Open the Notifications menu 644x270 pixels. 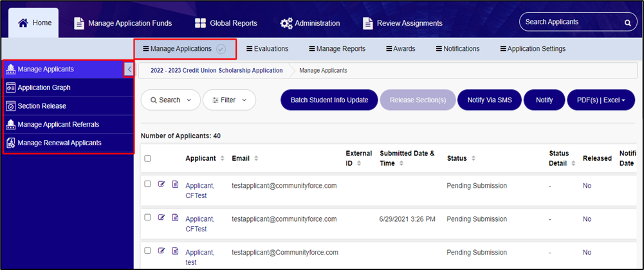tap(457, 49)
